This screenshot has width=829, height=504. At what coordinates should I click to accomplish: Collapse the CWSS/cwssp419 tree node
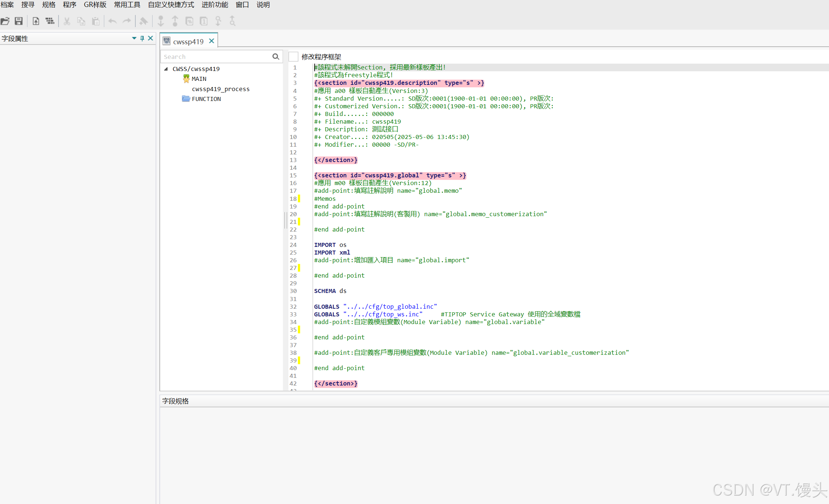point(166,69)
